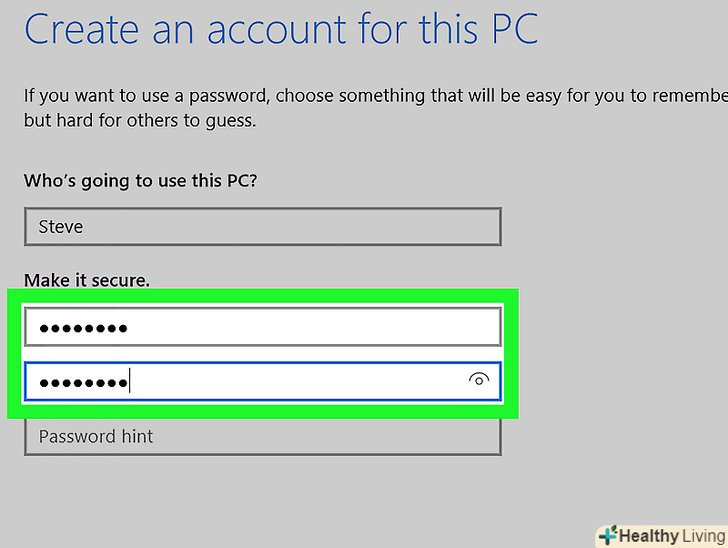Click the Healthy Living green cross logo

point(606,536)
